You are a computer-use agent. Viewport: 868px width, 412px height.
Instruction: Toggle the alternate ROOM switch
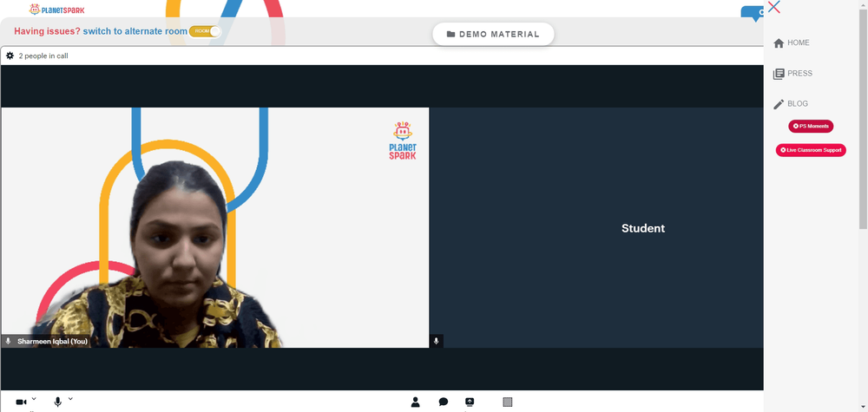tap(206, 31)
